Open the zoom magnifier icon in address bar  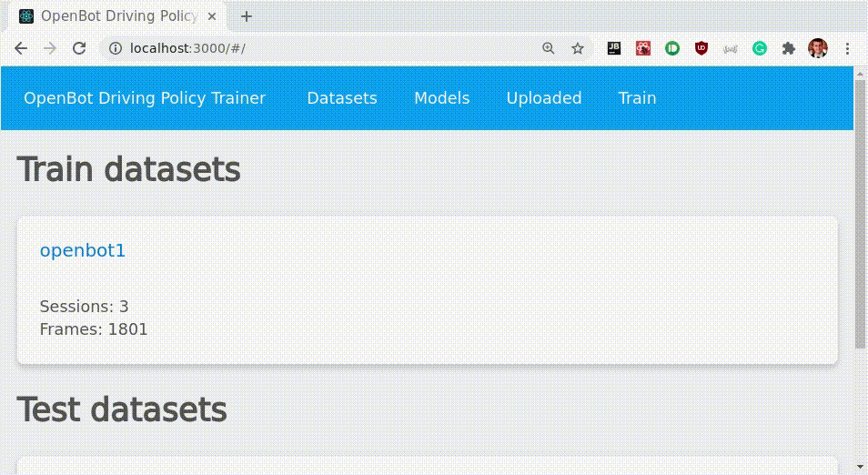(548, 49)
